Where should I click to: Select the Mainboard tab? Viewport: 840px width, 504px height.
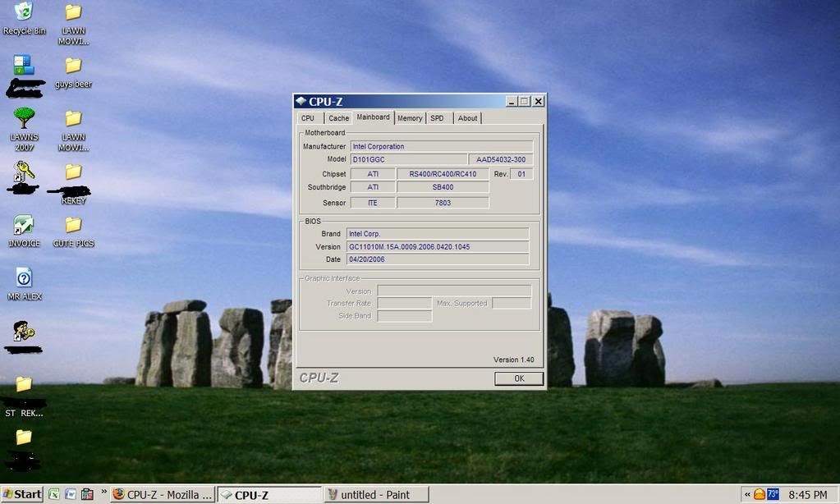(374, 117)
